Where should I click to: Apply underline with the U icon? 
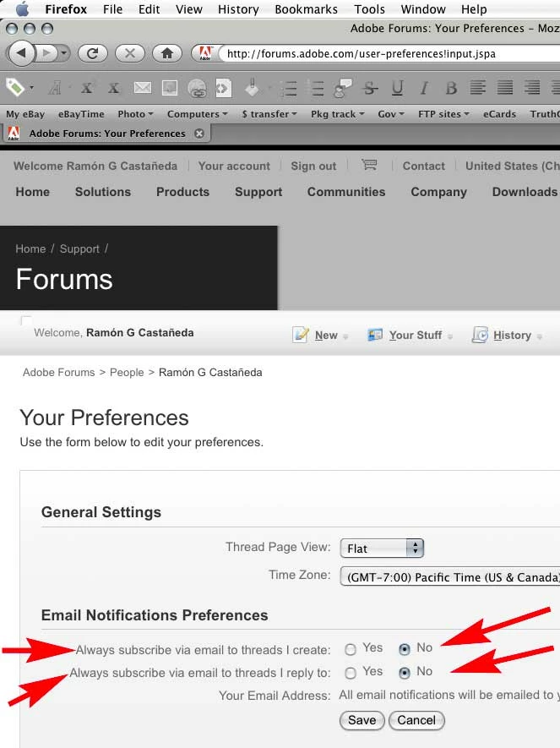coord(398,88)
